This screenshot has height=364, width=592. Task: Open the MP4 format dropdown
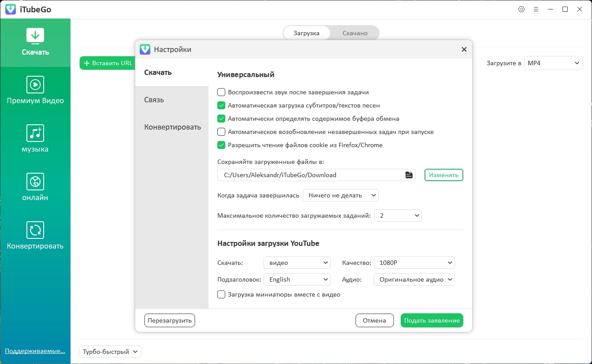pyautogui.click(x=553, y=63)
